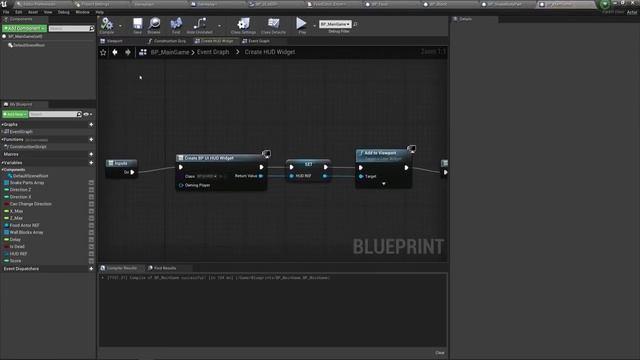Viewport: 640px width, 360px height.
Task: Collapse the Graphs section
Action: click(2, 124)
